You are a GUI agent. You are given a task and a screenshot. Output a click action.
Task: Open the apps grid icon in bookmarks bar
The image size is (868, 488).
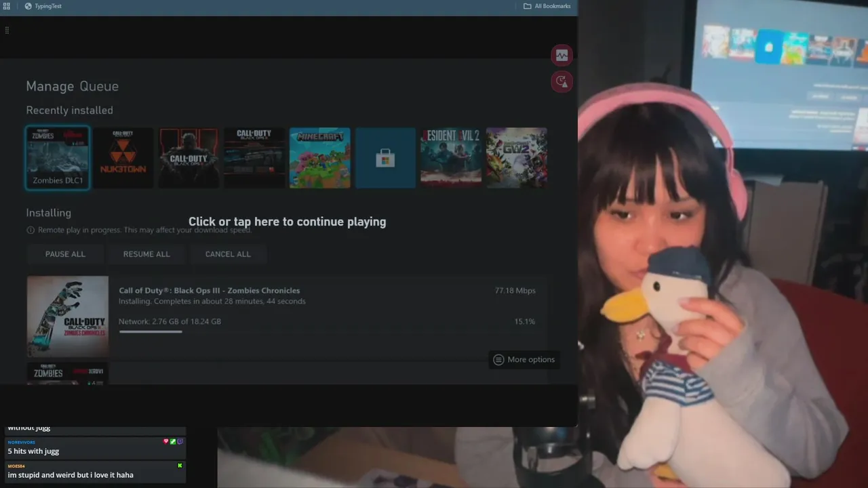7,5
